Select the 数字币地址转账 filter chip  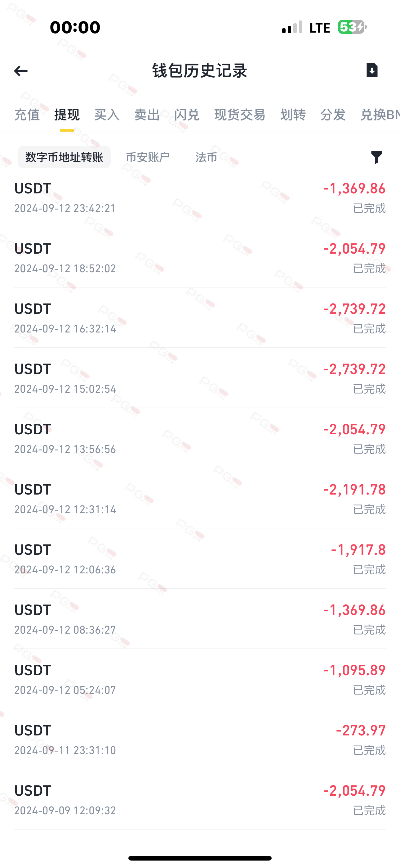click(x=64, y=157)
